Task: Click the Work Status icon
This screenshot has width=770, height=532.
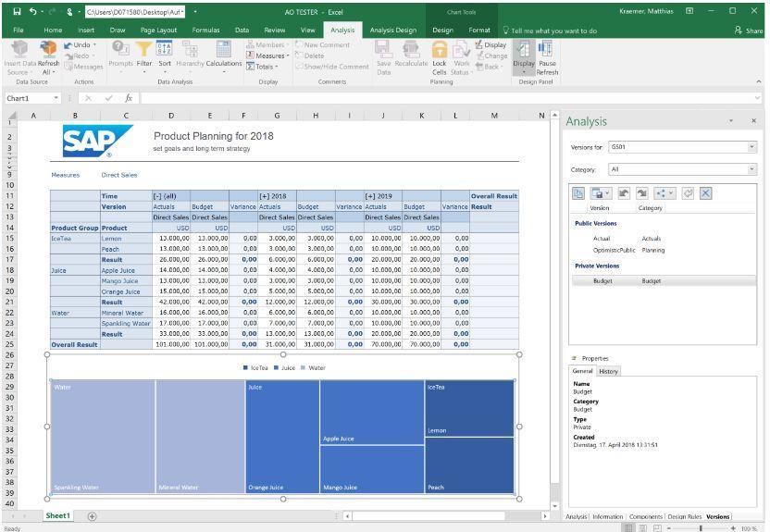Action: tap(461, 49)
